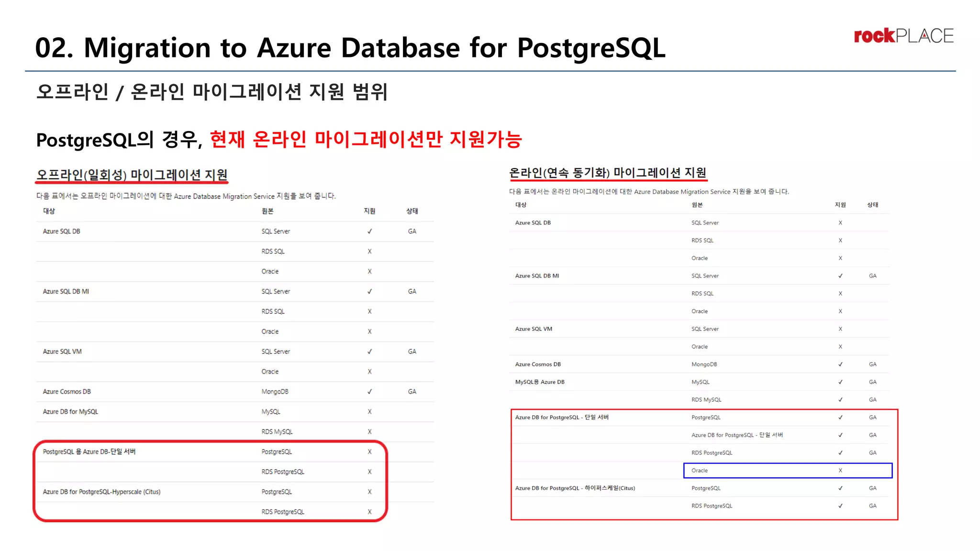The height and width of the screenshot is (551, 980).
Task: Click 'MongoDB' source in the online table
Action: pyautogui.click(x=704, y=364)
